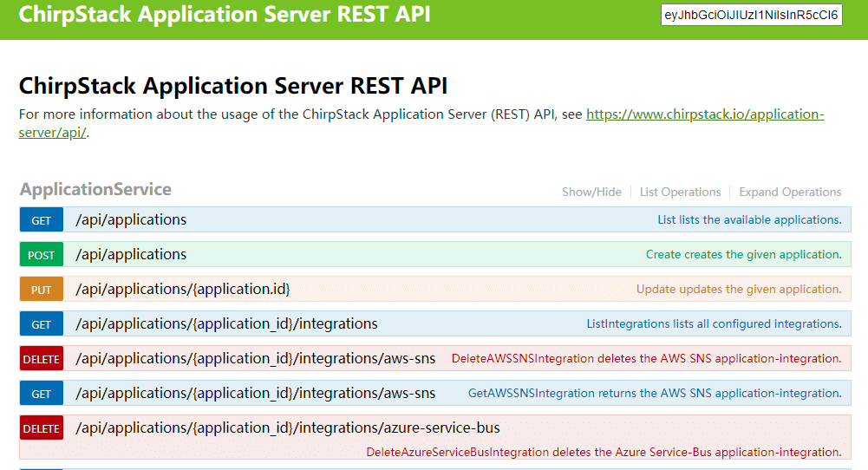Click 'DeleteAWSSNSIntegration deletes the AWS SNS' description

pyautogui.click(x=647, y=359)
